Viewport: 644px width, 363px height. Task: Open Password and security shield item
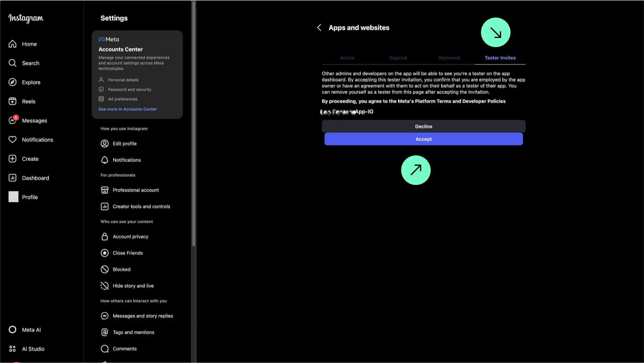click(x=125, y=89)
